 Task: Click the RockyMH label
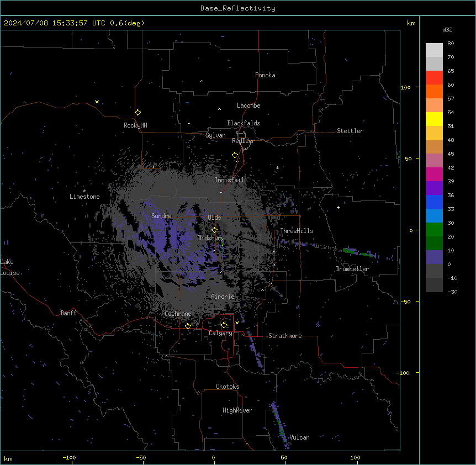[x=135, y=125]
